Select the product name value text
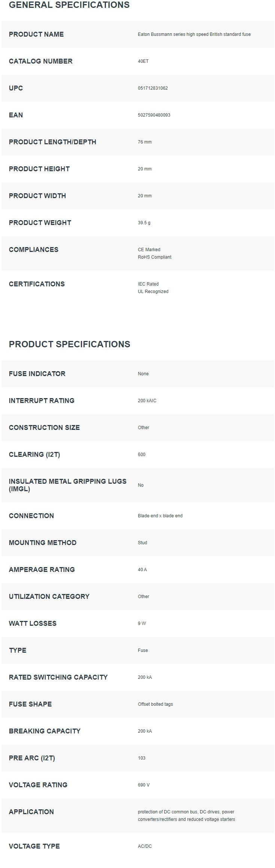The width and height of the screenshot is (275, 868). (x=194, y=34)
